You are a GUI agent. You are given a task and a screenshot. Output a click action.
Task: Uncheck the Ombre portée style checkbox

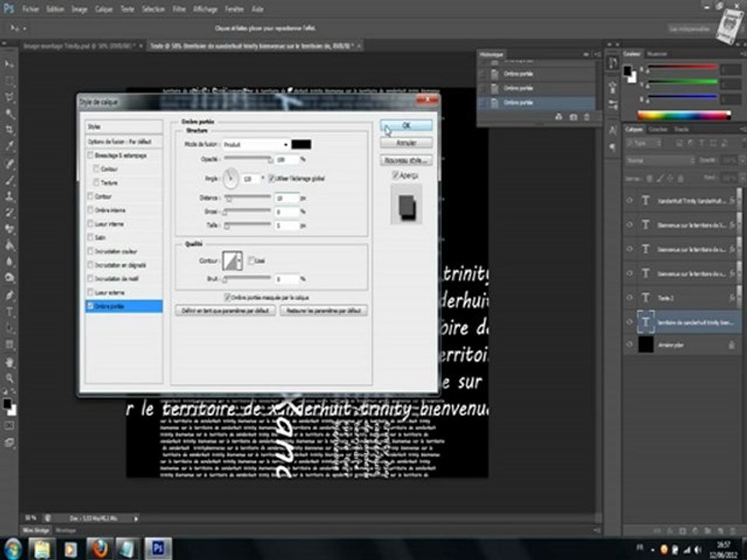coord(90,306)
